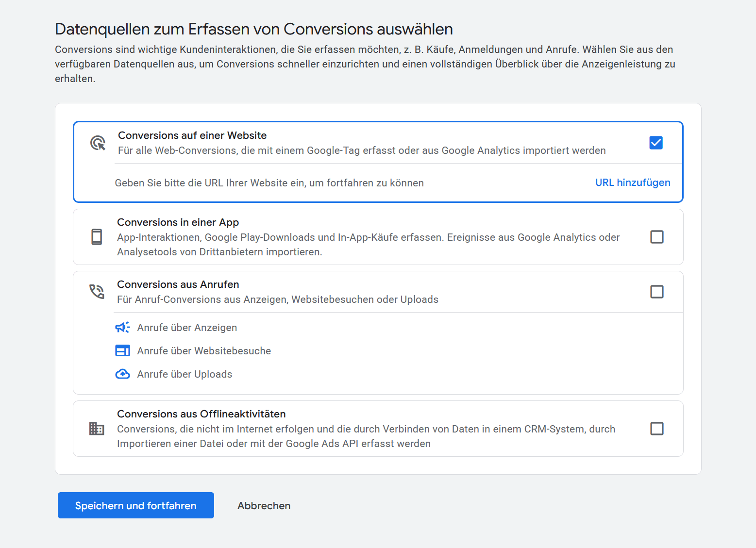
Task: Select the Conversions aus Anrufen heading
Action: pyautogui.click(x=178, y=284)
